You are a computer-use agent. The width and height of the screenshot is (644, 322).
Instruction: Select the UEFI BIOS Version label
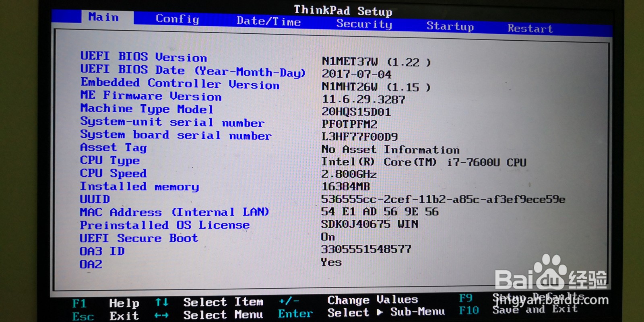[143, 57]
